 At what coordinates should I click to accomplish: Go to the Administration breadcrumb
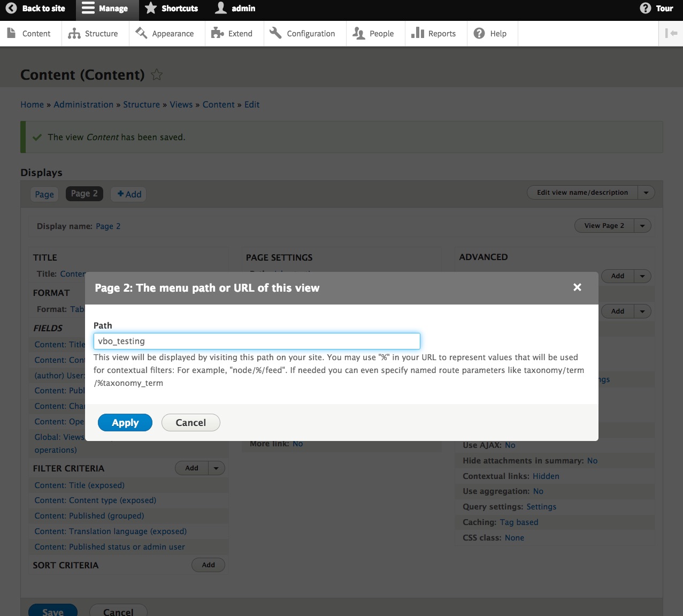pyautogui.click(x=83, y=104)
